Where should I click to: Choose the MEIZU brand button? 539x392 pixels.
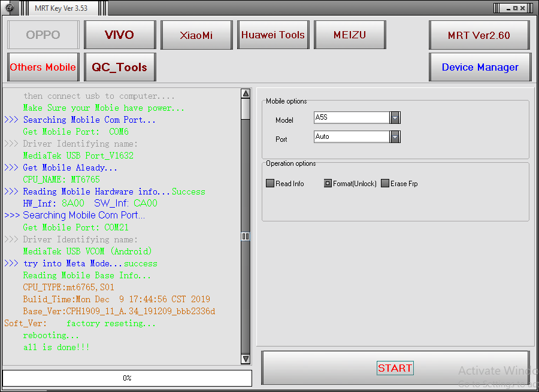coord(350,35)
